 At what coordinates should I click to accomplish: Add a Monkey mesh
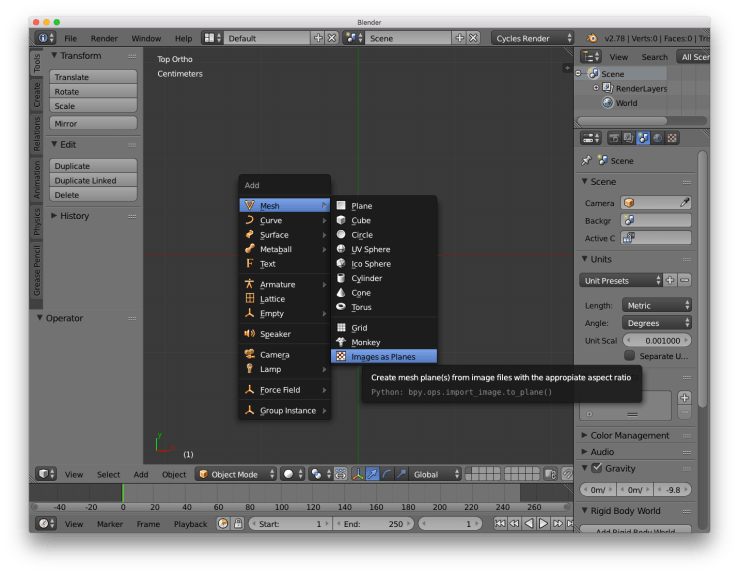(384, 342)
